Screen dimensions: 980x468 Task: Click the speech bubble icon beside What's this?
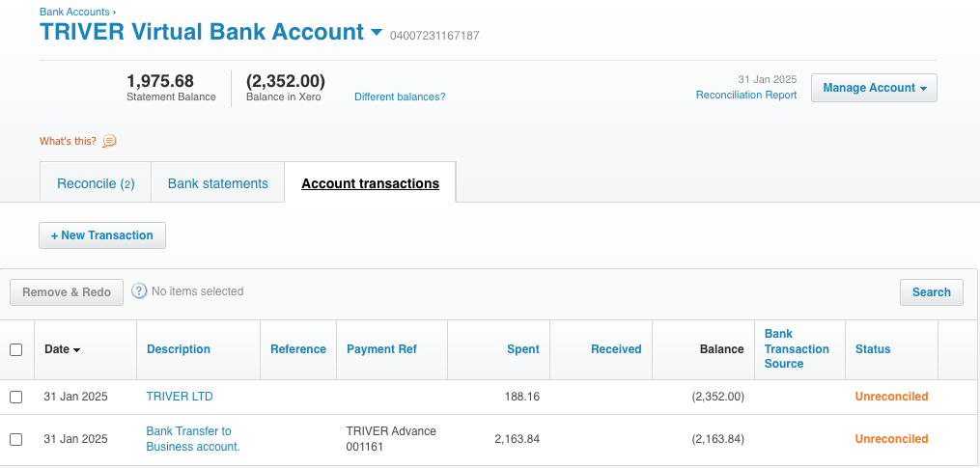109,141
